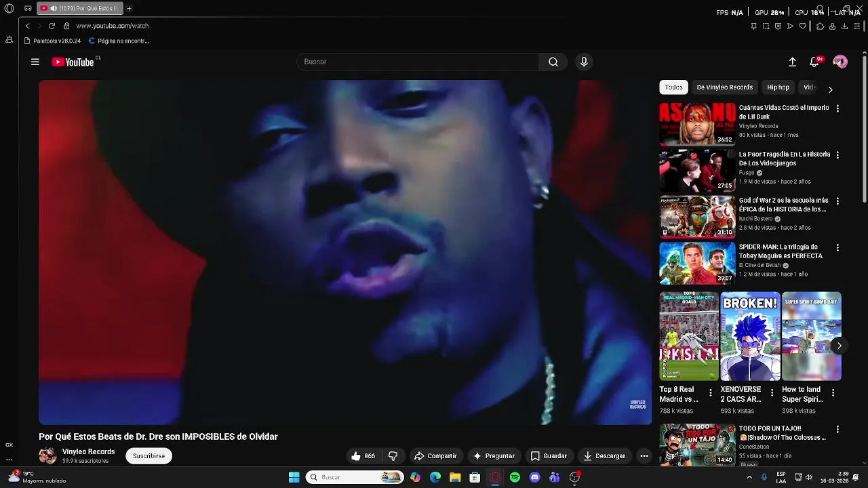Open more actions menu beside Descargar
This screenshot has width=868, height=488.
644,456
